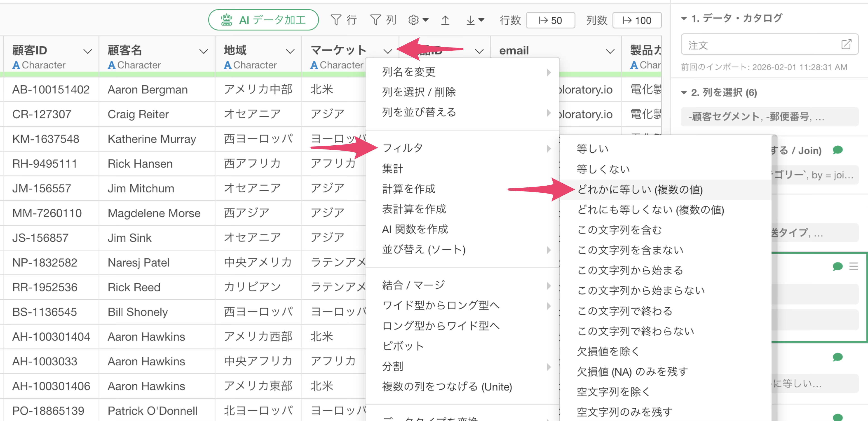Collapse the 2. 列を選択 step
This screenshot has height=421, width=868.
point(684,92)
